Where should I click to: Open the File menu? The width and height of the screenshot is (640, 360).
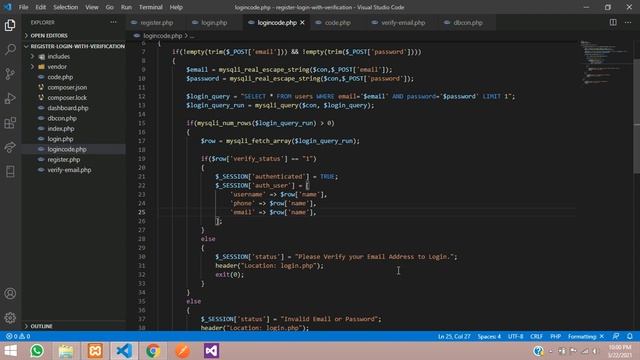23,7
